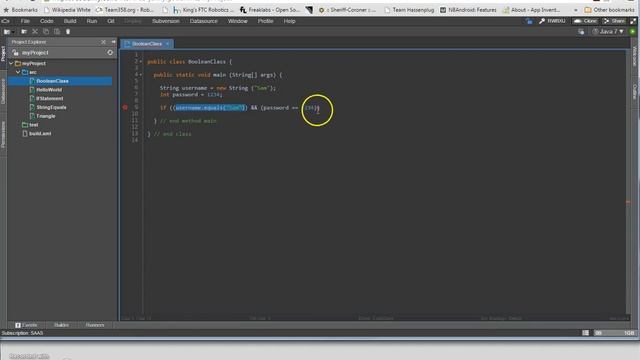This screenshot has height=360, width=640.
Task: Toggle the breakpoint marker on line 9
Action: pos(125,107)
